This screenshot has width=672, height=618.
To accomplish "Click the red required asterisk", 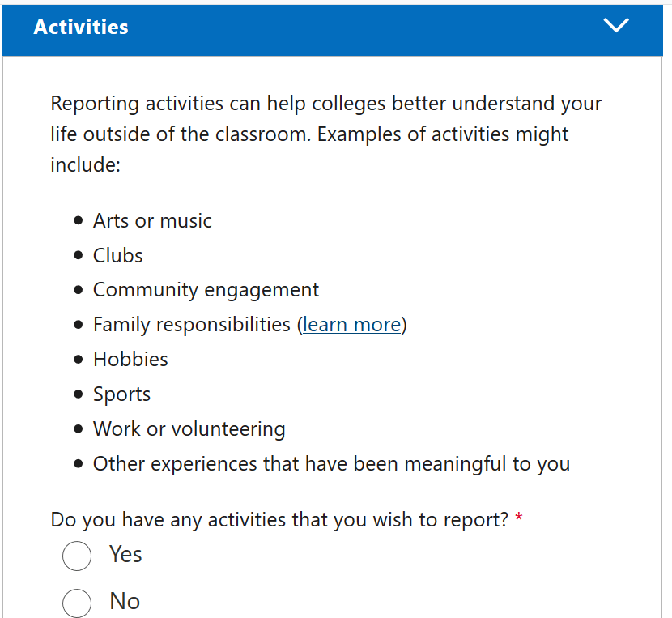I will point(518,517).
